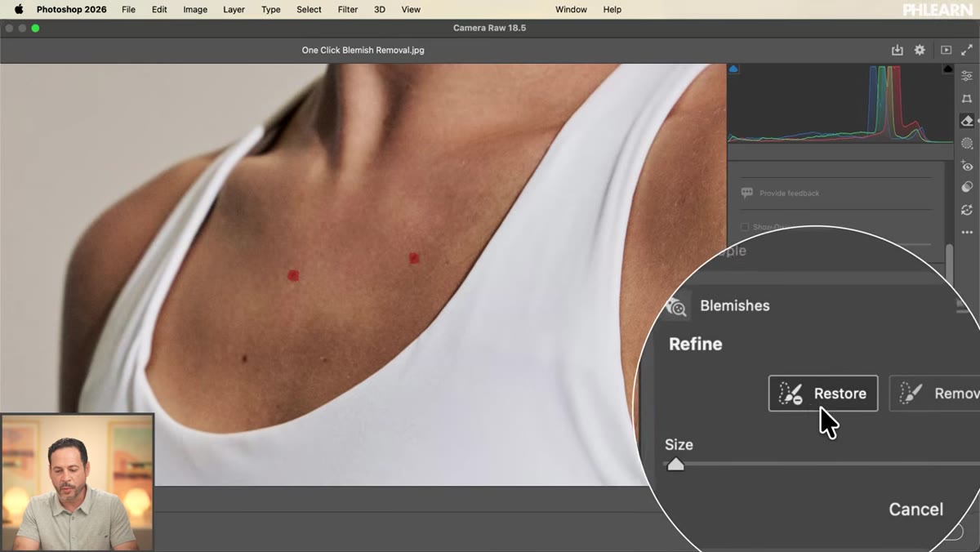Image resolution: width=980 pixels, height=552 pixels.
Task: Click the Blemishes magnifier icon
Action: [x=676, y=306]
